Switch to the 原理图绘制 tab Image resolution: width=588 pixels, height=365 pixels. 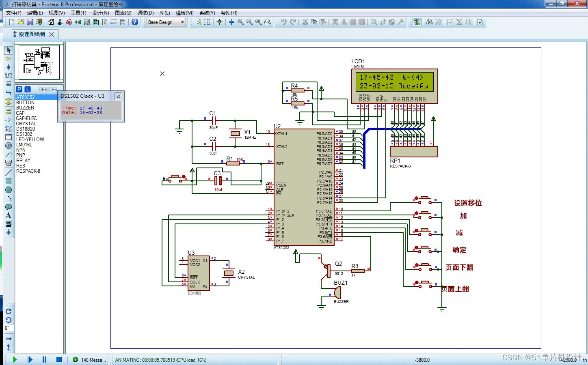[32, 34]
